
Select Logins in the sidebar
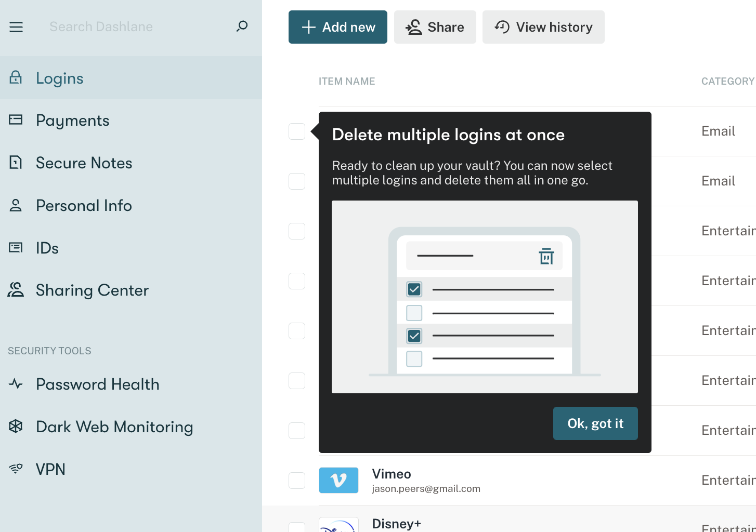tap(131, 78)
